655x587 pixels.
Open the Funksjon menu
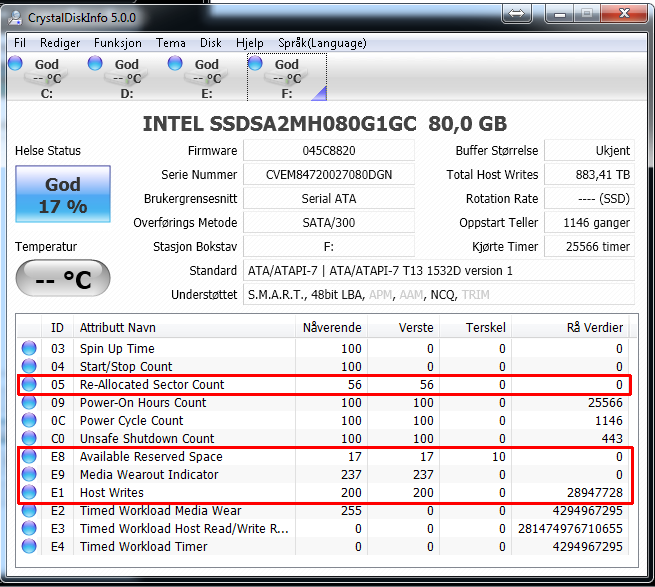[117, 43]
